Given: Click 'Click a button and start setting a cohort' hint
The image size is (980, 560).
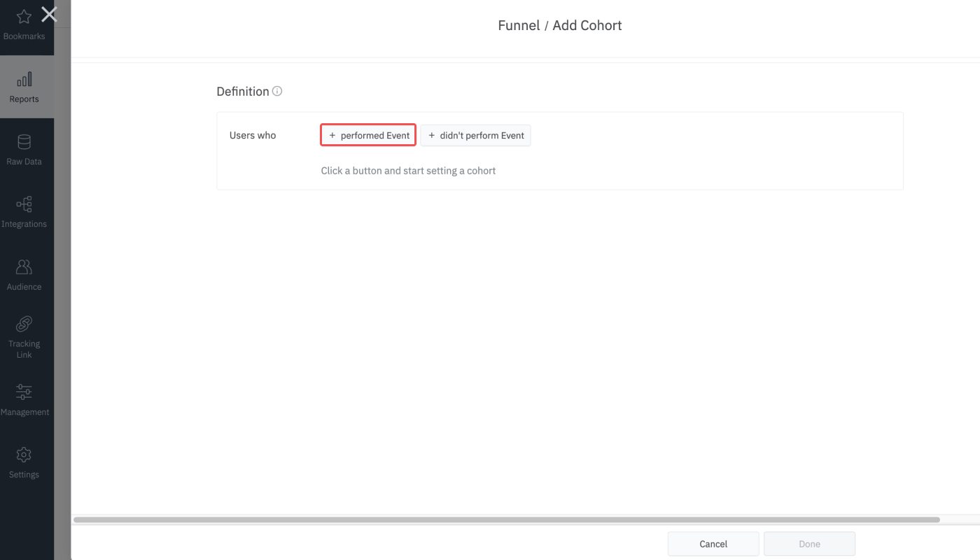Looking at the screenshot, I should 408,171.
